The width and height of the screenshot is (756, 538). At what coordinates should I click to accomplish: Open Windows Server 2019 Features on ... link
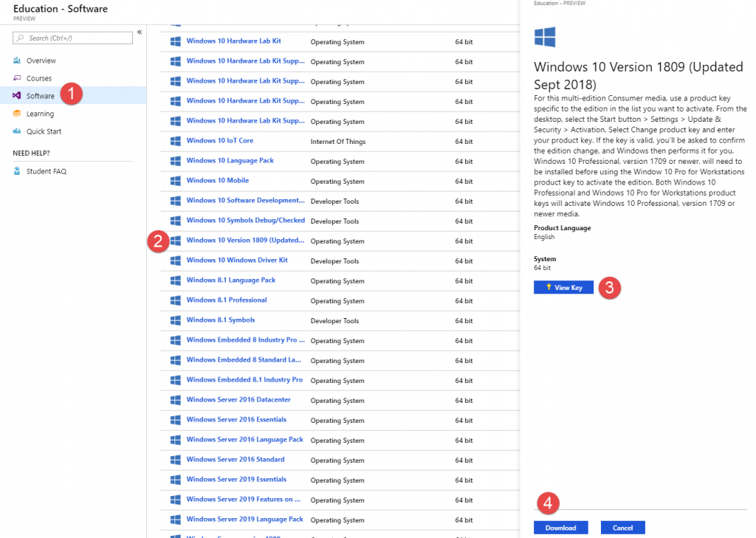coord(244,499)
